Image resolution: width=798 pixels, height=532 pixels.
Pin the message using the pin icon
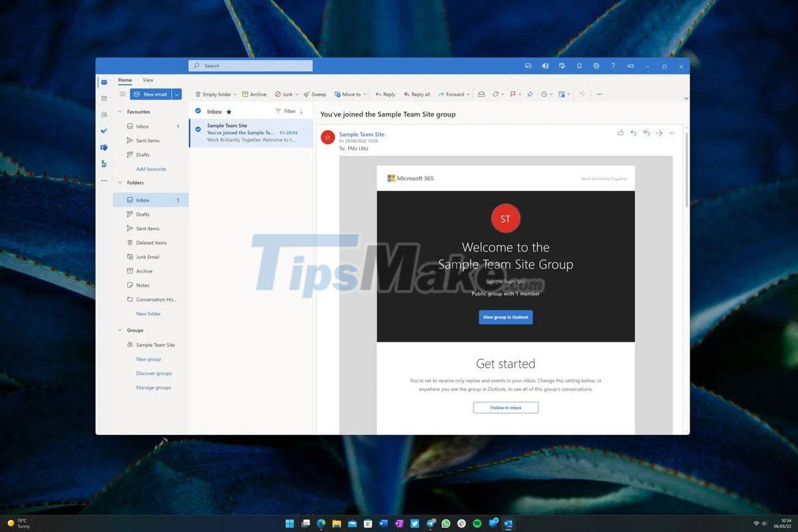click(x=530, y=94)
